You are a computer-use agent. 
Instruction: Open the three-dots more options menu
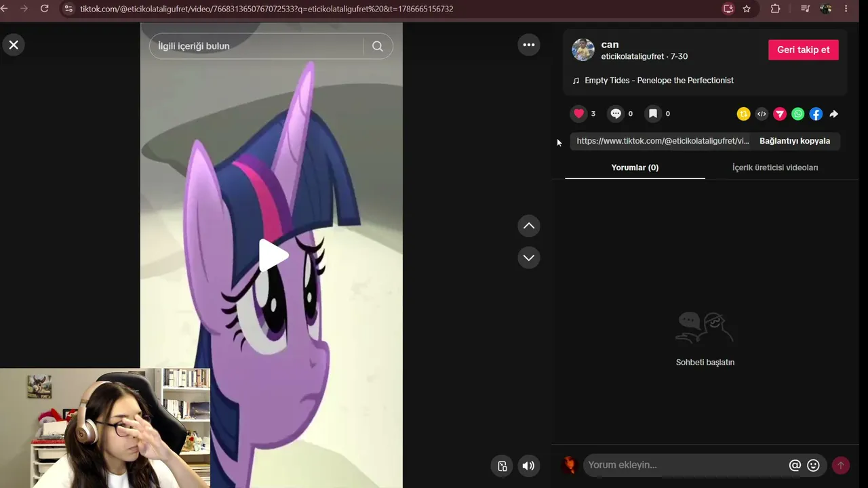tap(529, 45)
